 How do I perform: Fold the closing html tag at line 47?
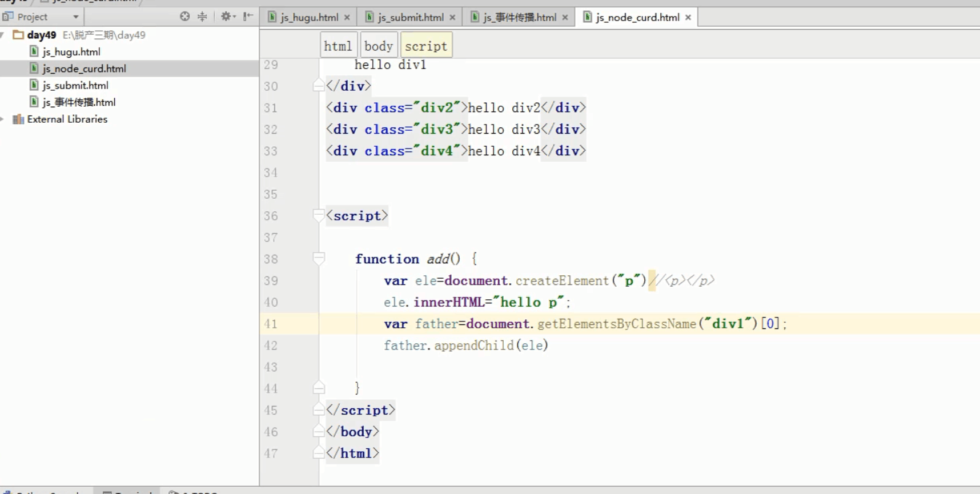(319, 453)
